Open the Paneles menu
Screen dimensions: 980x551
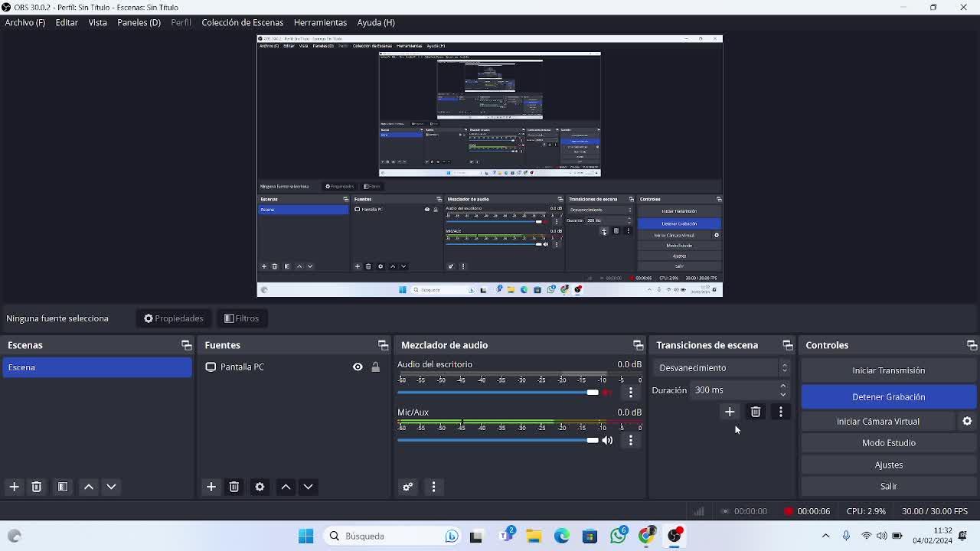click(139, 22)
